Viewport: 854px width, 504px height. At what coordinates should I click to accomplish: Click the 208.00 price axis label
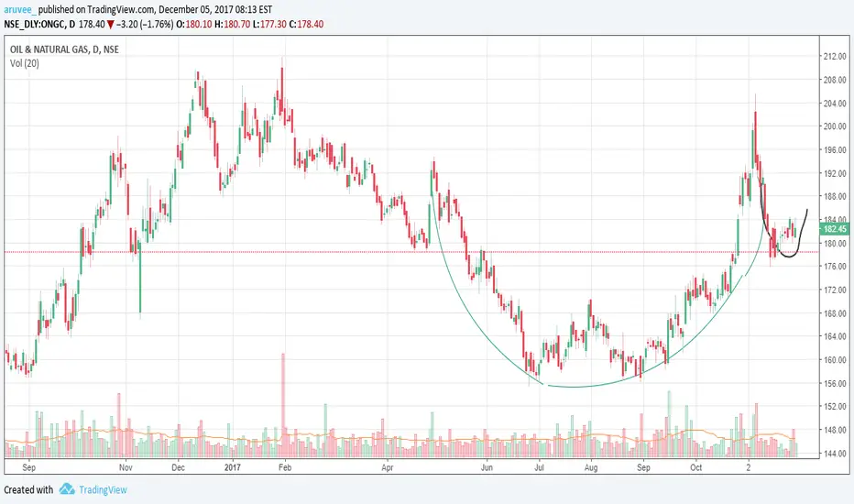[835, 80]
